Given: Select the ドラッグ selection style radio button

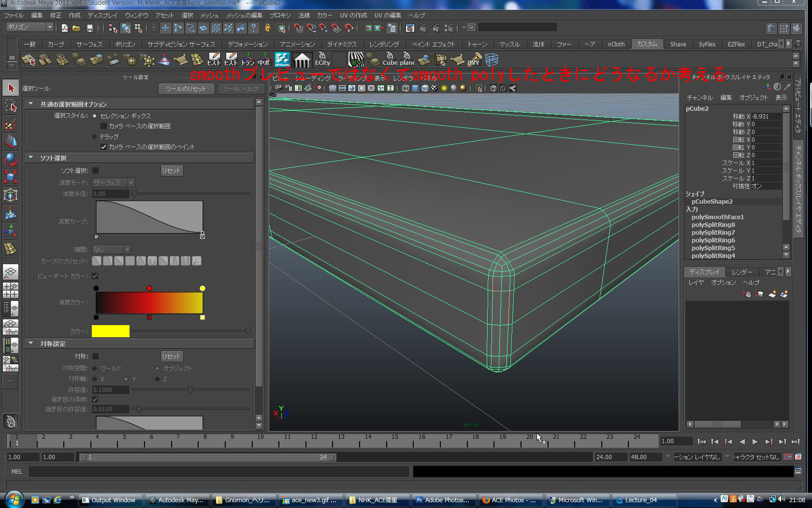Looking at the screenshot, I should tap(95, 136).
